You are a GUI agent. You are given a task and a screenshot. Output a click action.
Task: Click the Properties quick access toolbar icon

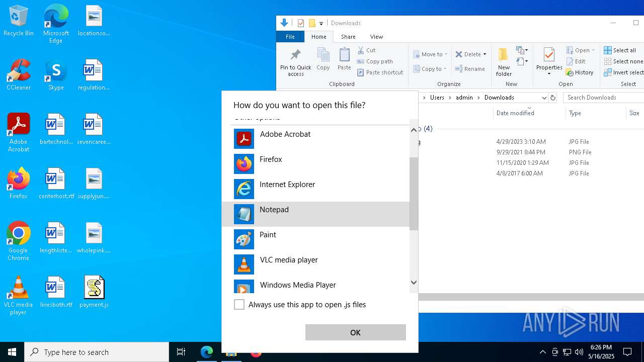tap(301, 23)
